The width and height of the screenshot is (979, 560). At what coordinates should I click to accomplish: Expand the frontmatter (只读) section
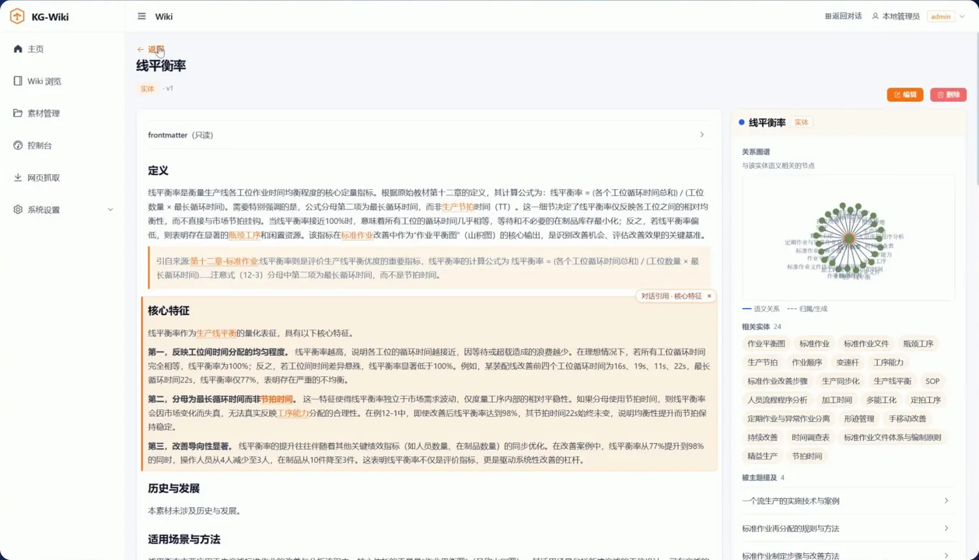pos(429,135)
